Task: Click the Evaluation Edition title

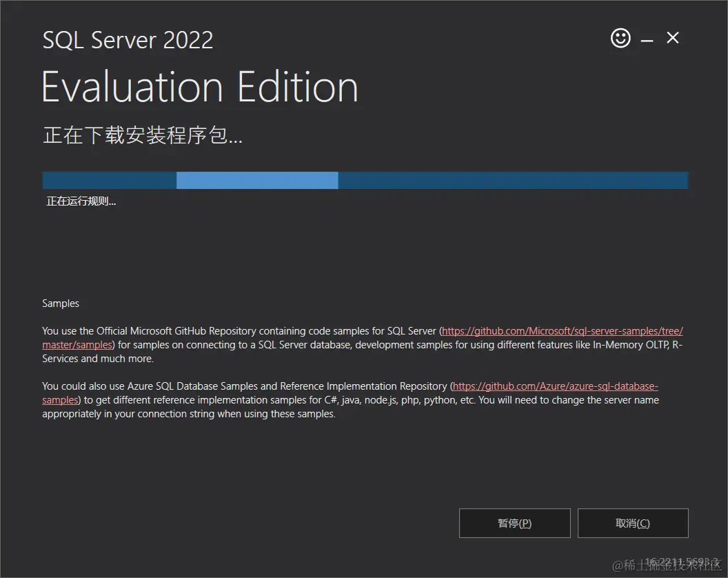Action: [200, 87]
